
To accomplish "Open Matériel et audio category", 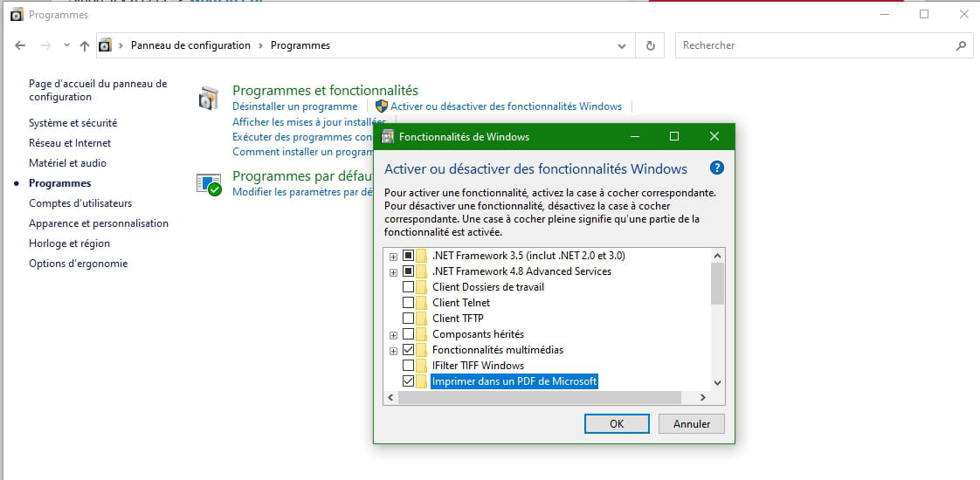I will click(67, 163).
